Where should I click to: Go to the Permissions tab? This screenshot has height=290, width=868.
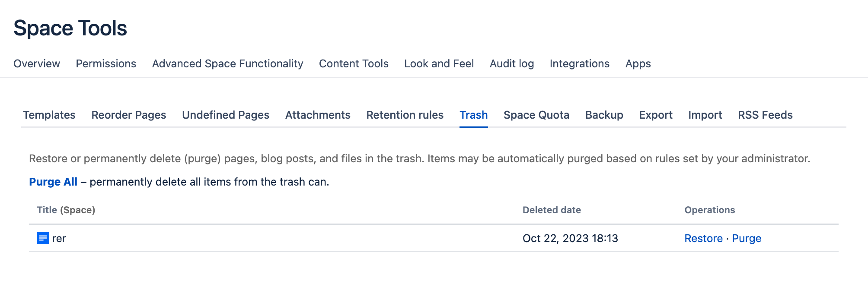[x=106, y=63]
